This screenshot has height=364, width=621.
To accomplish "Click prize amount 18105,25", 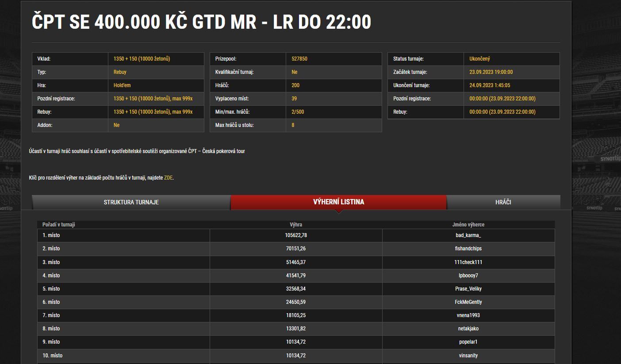I will point(296,315).
